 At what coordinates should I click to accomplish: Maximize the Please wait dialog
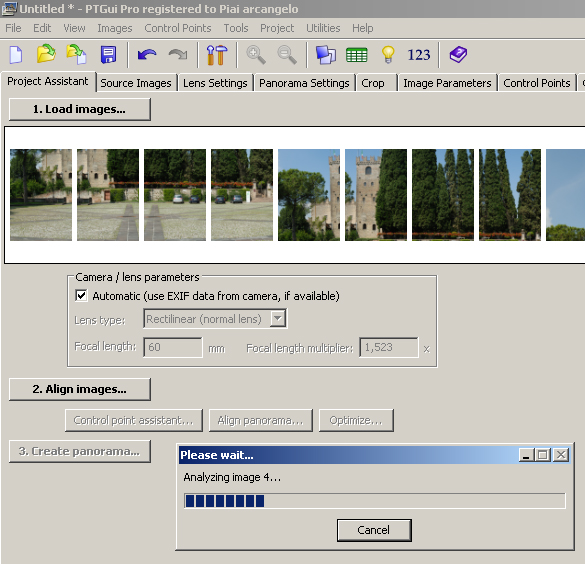pos(543,455)
